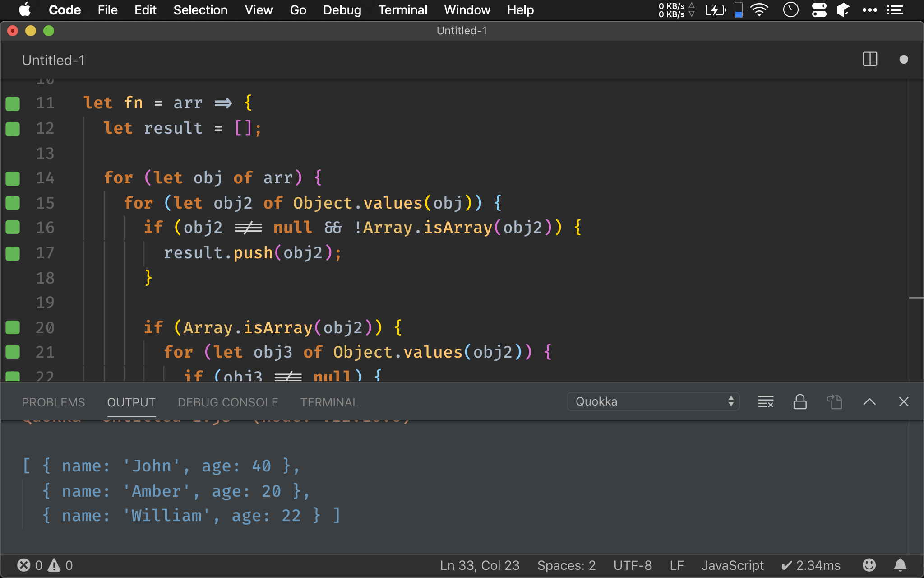Change file encoding UTF-8
Screen dimensions: 924x578
click(x=633, y=565)
